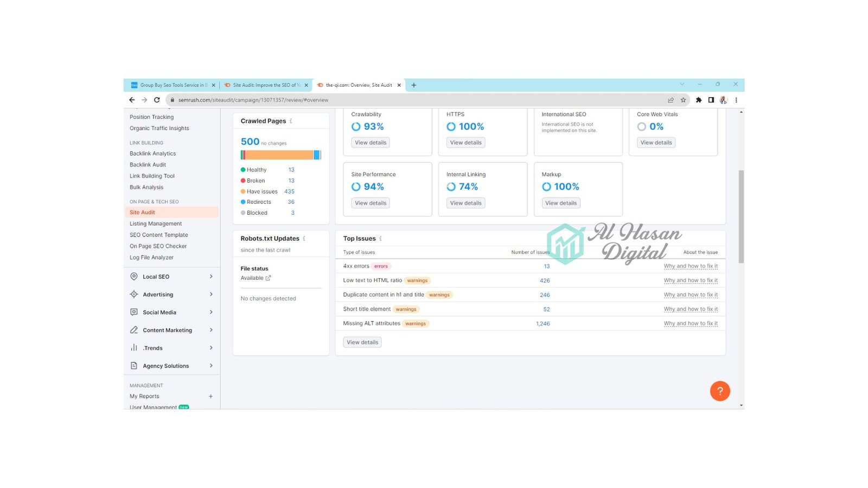View details under Top Issues
The image size is (868, 488).
pyautogui.click(x=362, y=342)
